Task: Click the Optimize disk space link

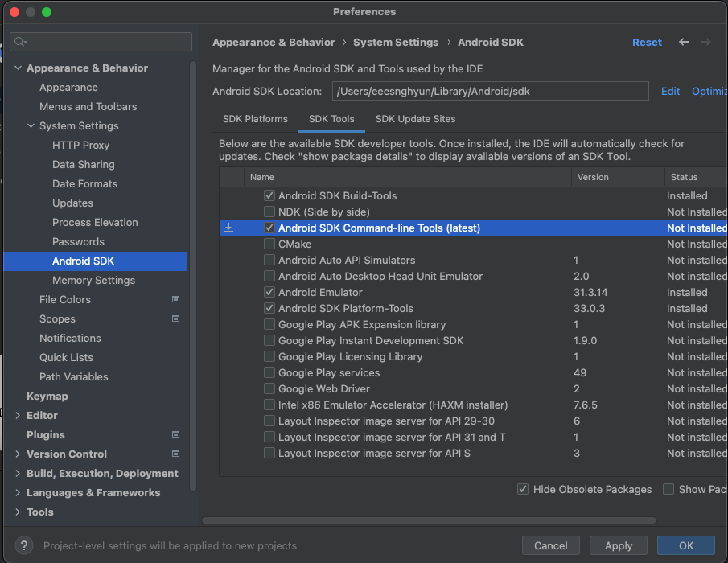Action: click(709, 91)
